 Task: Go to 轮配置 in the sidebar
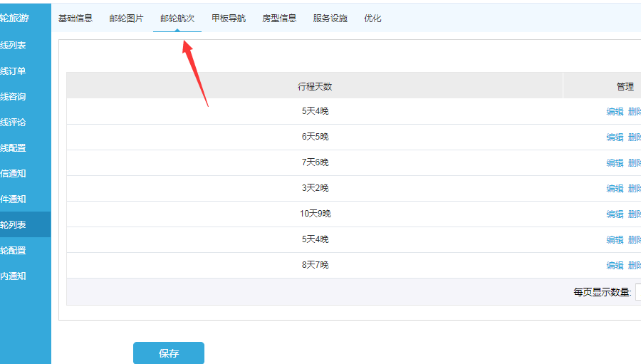14,251
